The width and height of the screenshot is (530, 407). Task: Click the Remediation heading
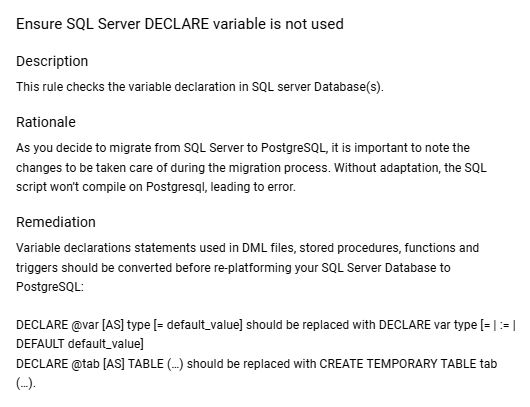56,222
